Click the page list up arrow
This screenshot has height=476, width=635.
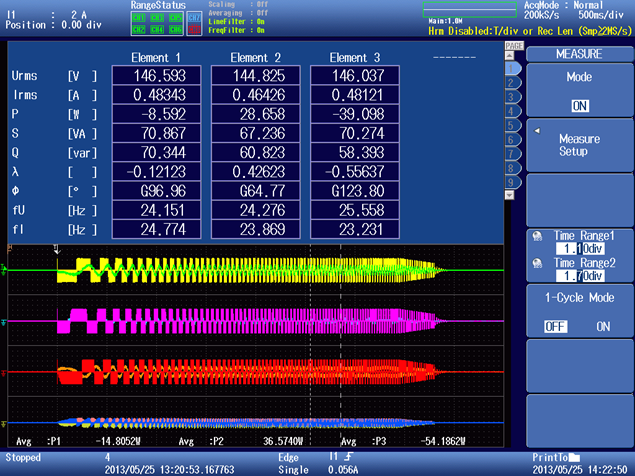[x=509, y=55]
